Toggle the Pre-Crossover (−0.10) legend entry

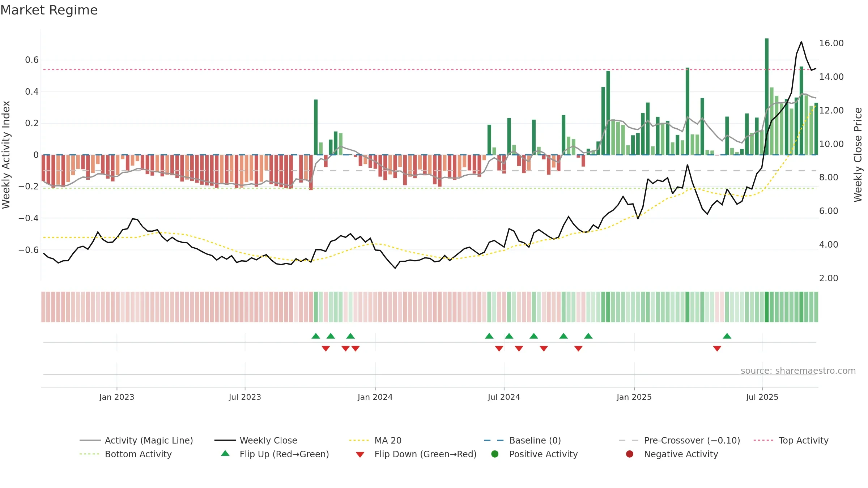pos(679,440)
